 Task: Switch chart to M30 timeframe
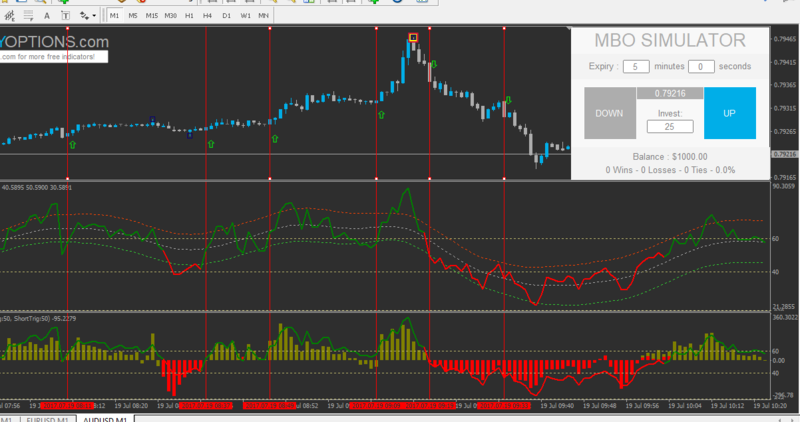tap(170, 16)
